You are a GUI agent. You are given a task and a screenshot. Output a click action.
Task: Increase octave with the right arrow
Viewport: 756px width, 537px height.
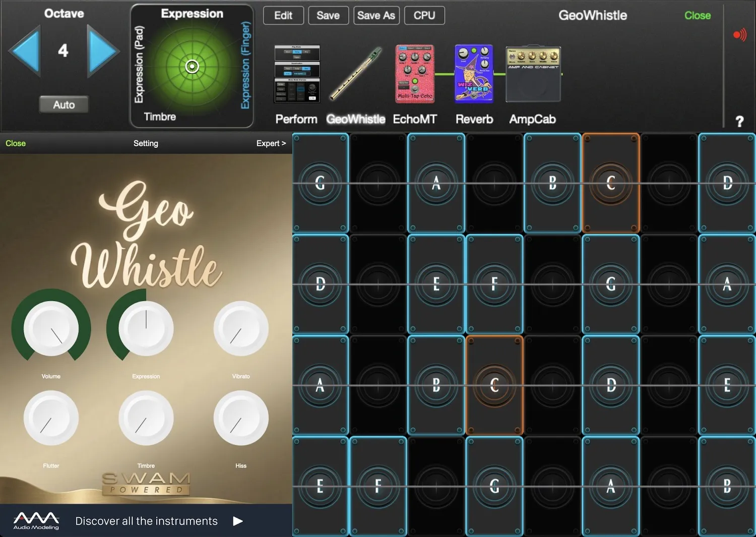click(103, 51)
